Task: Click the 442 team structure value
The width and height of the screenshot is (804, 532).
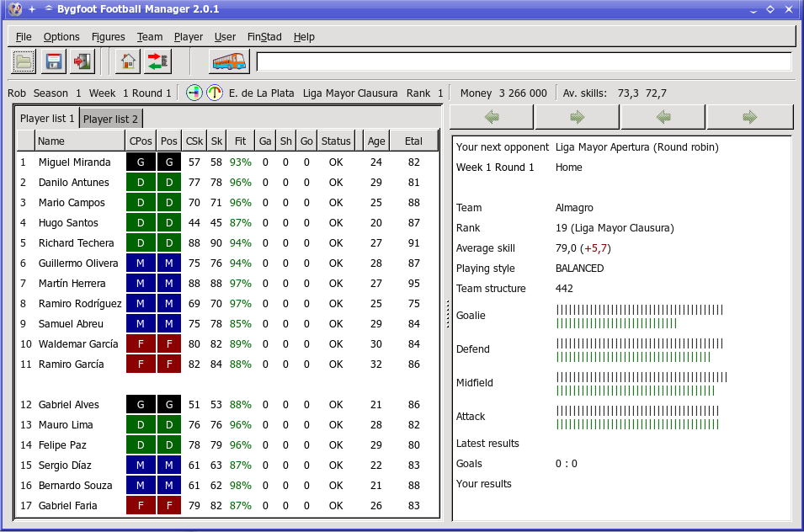Action: pyautogui.click(x=564, y=289)
